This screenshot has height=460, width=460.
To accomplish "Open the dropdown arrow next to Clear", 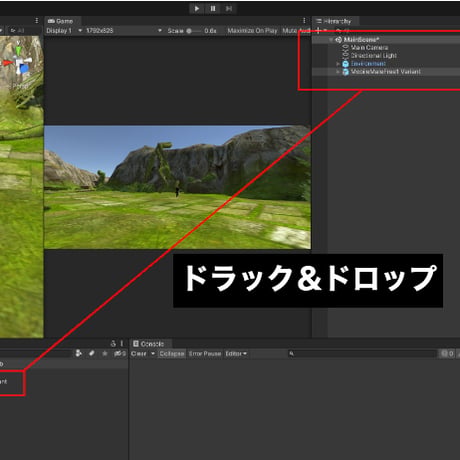I will click(153, 354).
